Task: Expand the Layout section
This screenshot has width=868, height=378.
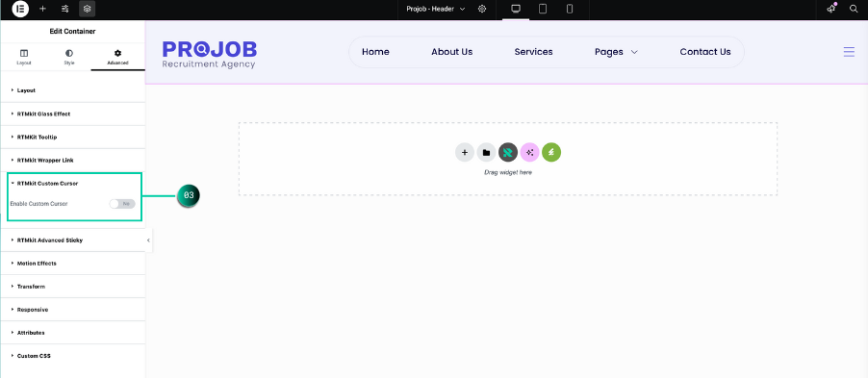Action: click(x=72, y=90)
